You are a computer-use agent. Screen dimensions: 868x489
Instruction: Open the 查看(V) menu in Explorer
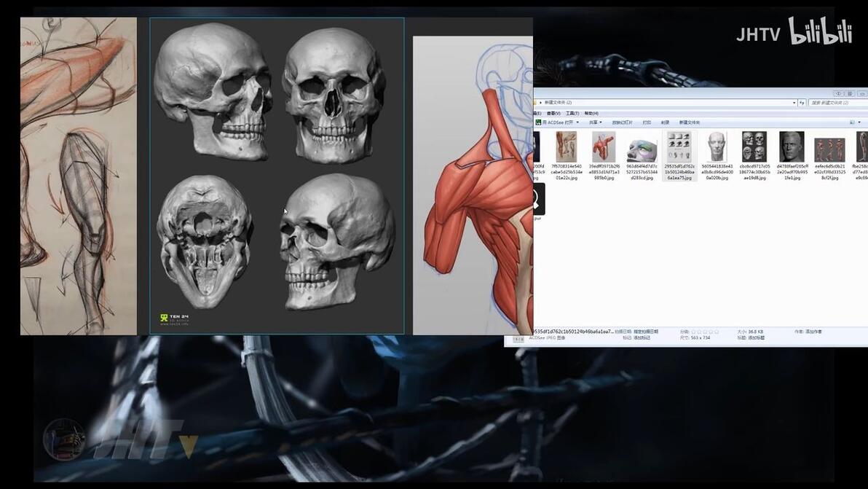553,114
